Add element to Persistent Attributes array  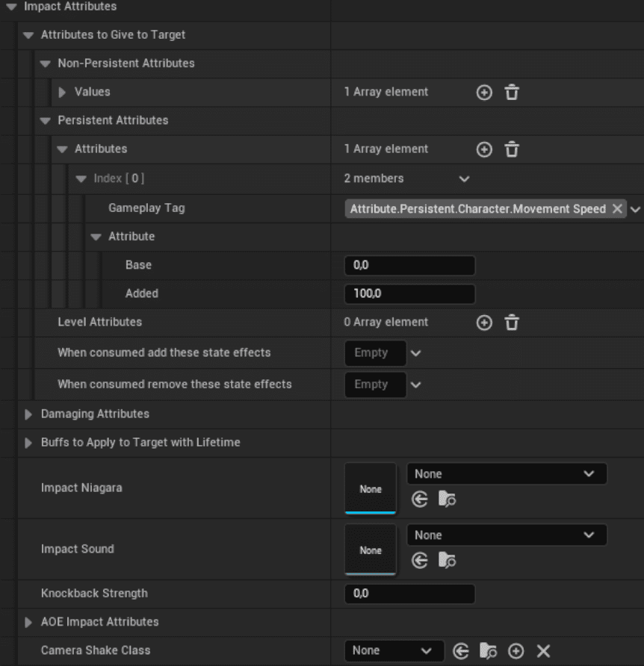click(484, 149)
